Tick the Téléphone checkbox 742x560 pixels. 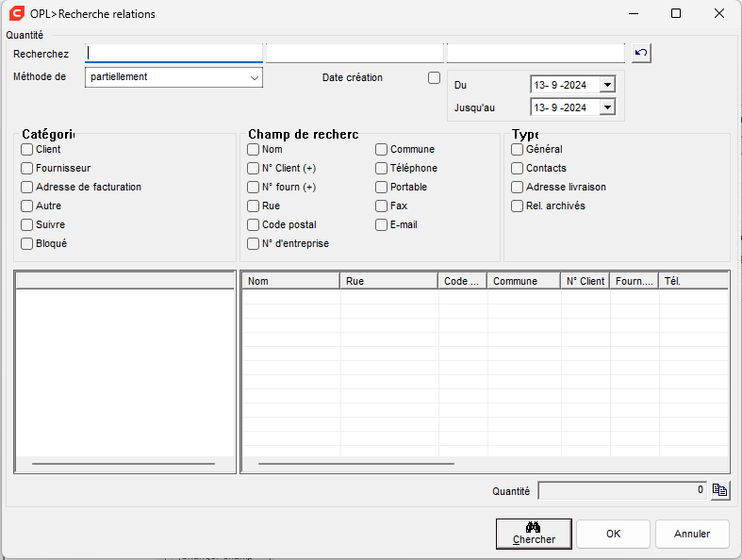tap(382, 169)
